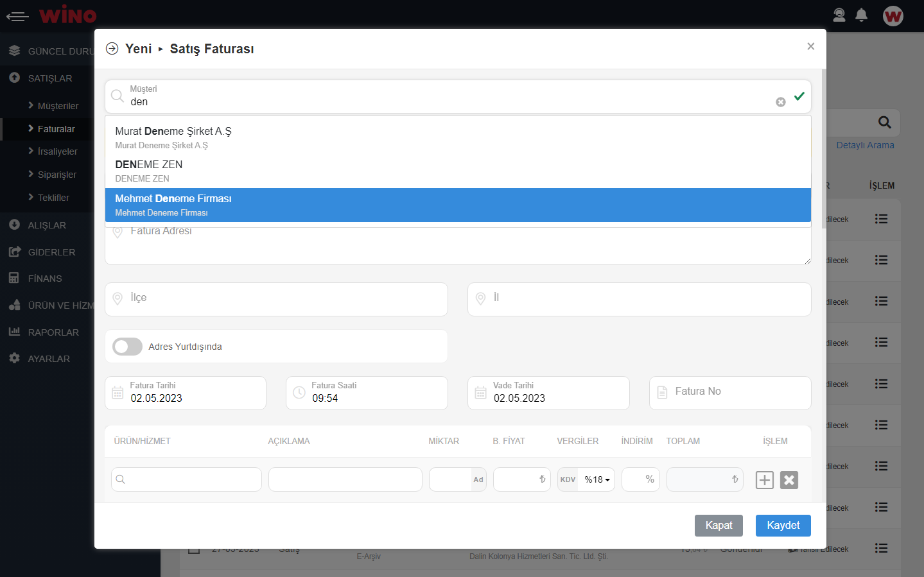Add a new product row with plus icon

764,480
